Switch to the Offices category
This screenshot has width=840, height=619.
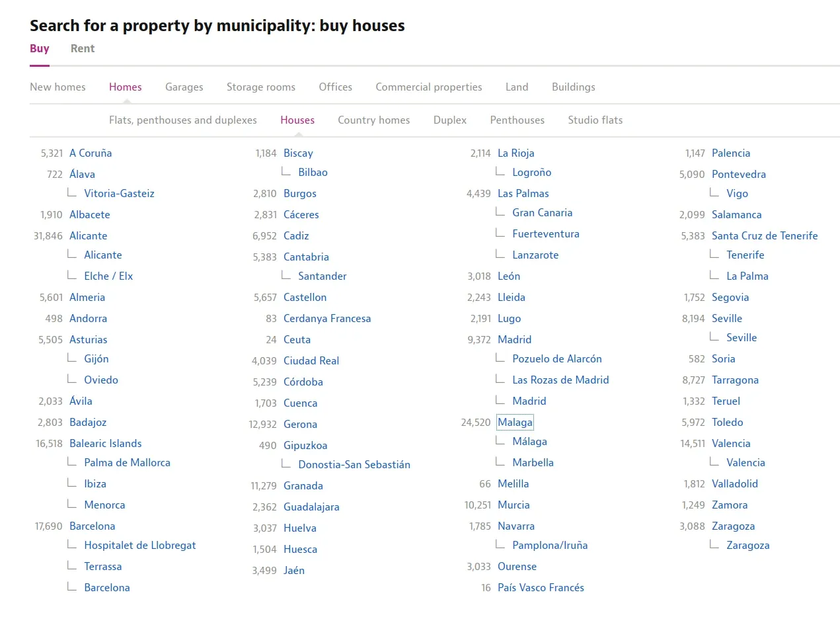click(x=335, y=87)
